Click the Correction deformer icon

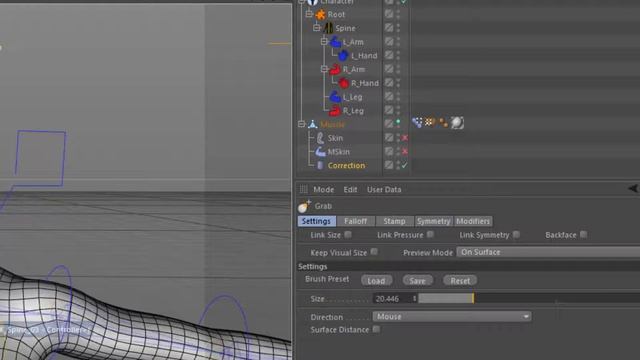[x=320, y=165]
